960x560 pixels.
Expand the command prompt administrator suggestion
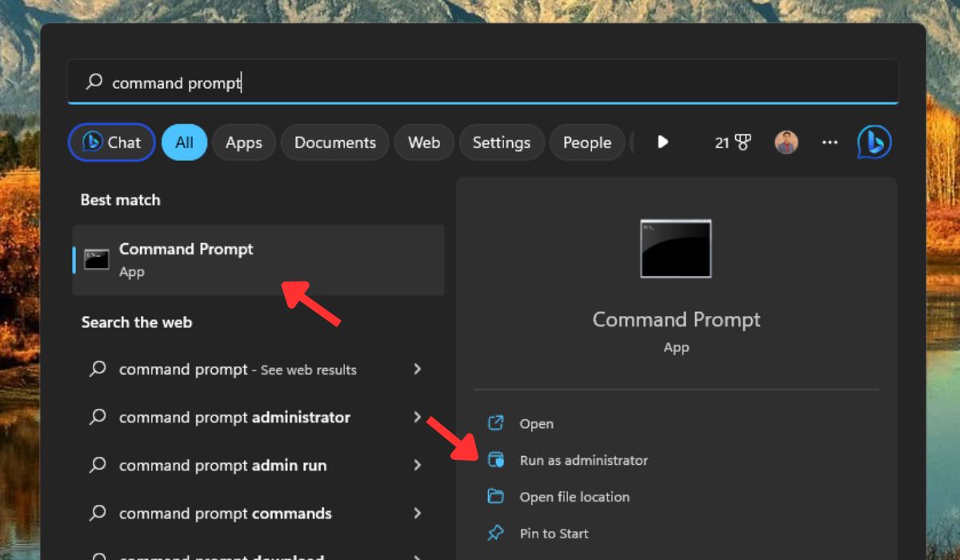[x=418, y=417]
